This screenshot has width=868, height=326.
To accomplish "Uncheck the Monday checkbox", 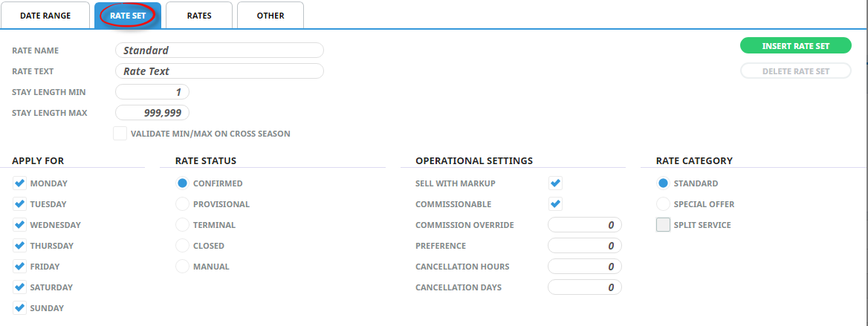I will click(x=19, y=183).
